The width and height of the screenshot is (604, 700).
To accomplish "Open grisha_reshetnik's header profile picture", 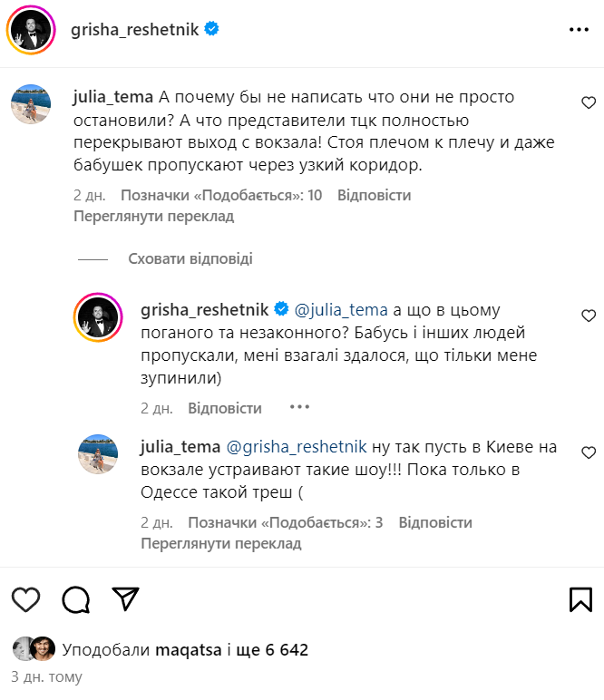I will pos(29,30).
